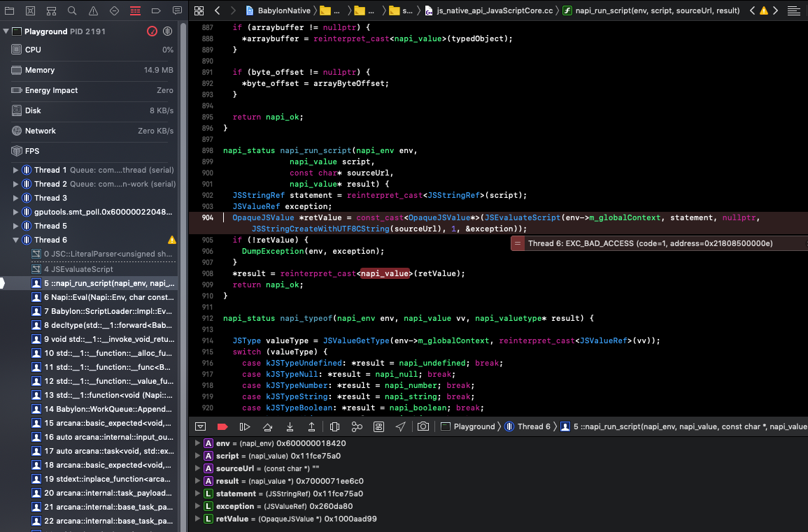Jump to previous issue arrow
Screen dimensions: 808x532
click(x=752, y=10)
